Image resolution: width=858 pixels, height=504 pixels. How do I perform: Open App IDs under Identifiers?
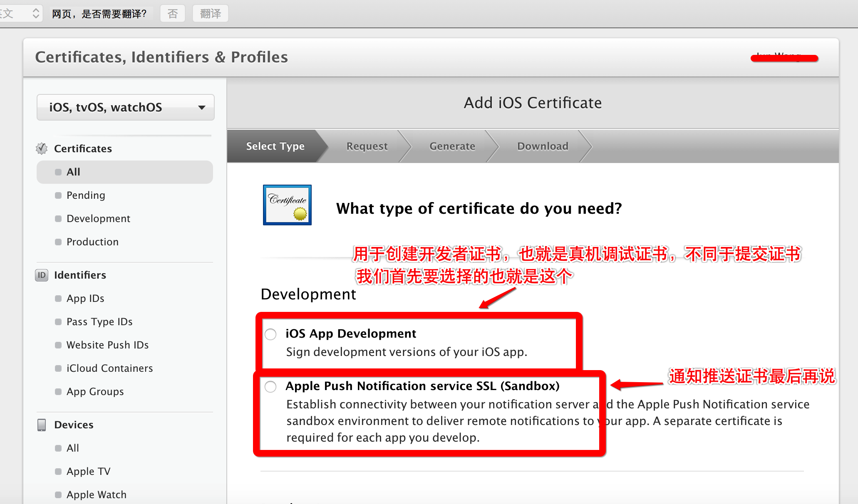[x=85, y=299]
